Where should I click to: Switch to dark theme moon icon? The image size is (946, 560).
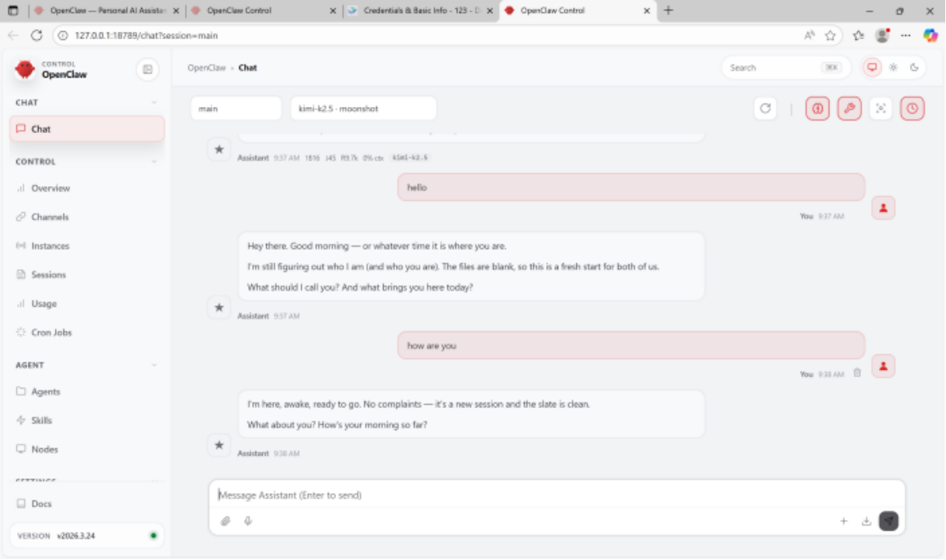(x=914, y=68)
